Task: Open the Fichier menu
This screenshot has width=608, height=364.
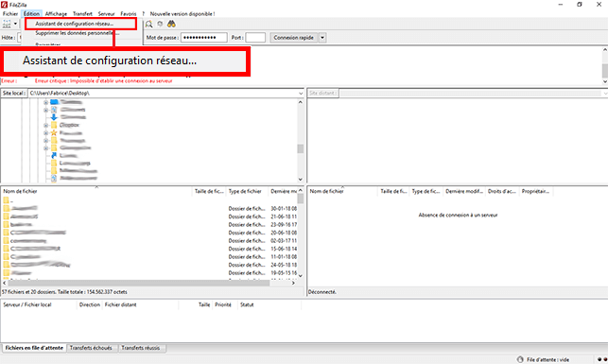Action: pos(10,13)
